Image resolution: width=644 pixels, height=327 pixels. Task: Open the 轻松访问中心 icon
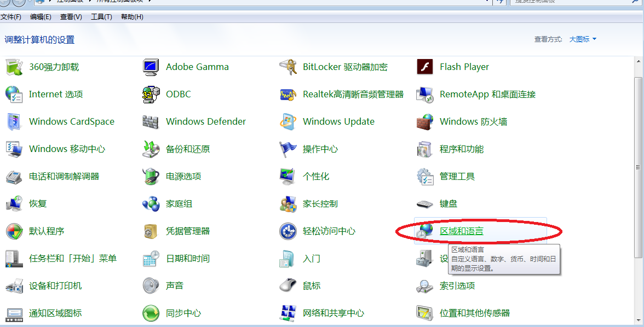click(x=288, y=231)
